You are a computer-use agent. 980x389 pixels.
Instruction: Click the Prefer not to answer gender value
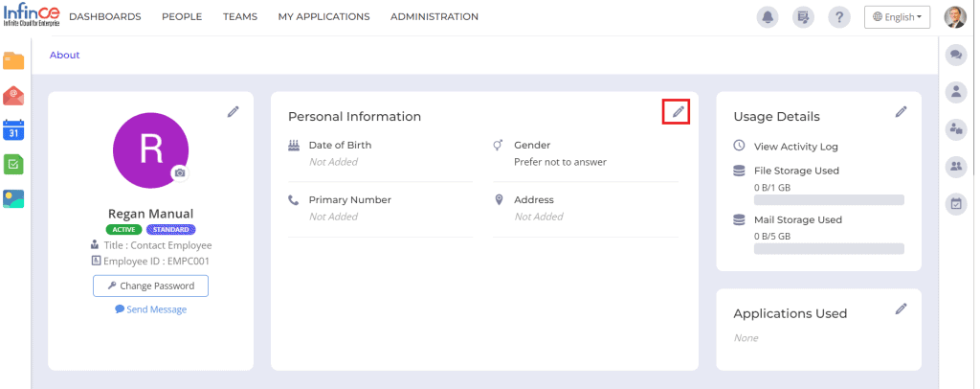pos(560,162)
